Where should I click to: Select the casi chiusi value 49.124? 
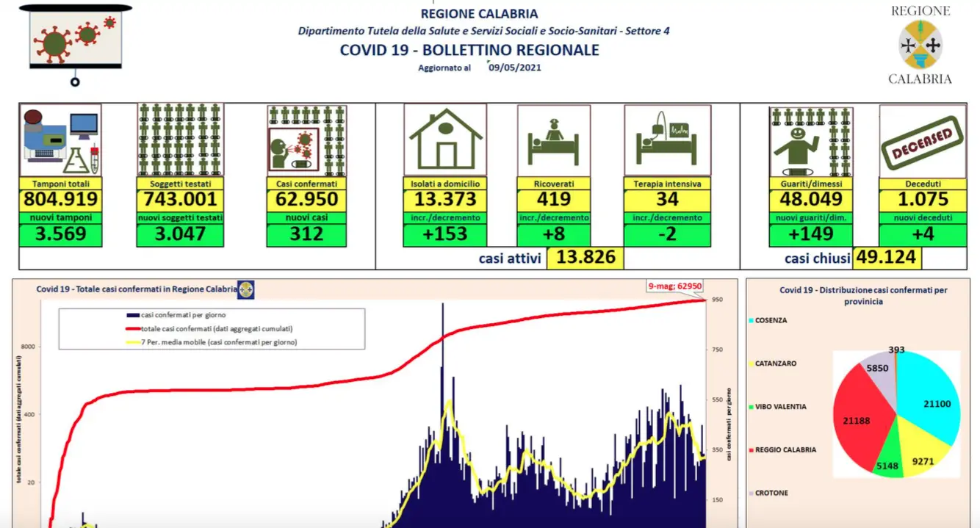[886, 258]
